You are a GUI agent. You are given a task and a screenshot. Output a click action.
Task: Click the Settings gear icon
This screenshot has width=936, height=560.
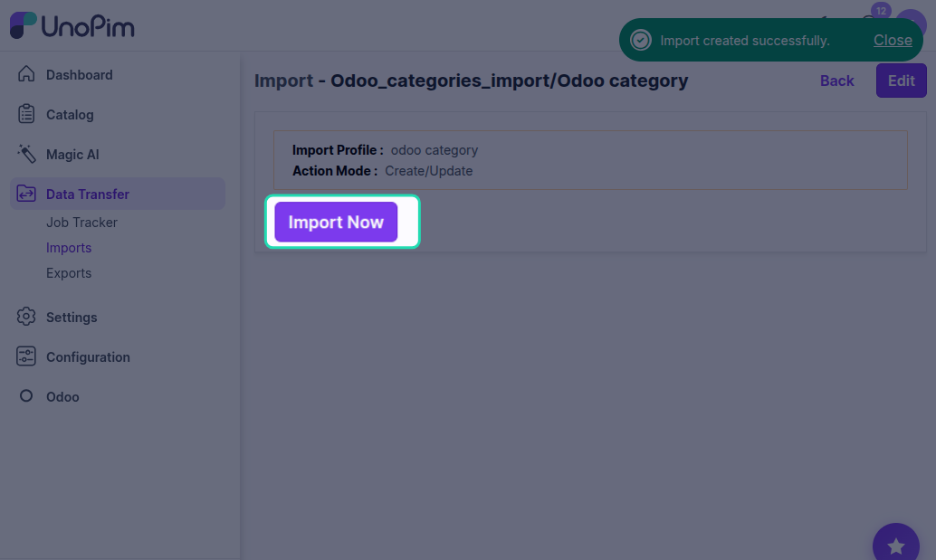pyautogui.click(x=26, y=317)
